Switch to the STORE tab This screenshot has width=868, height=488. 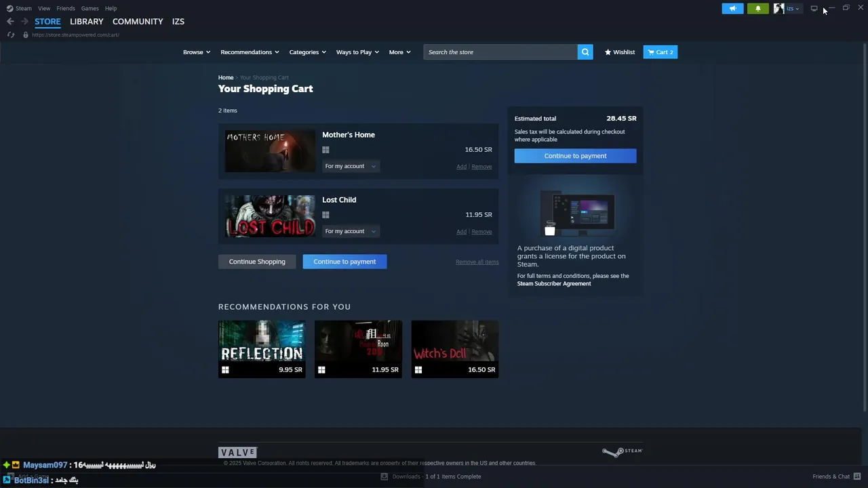[x=47, y=22]
